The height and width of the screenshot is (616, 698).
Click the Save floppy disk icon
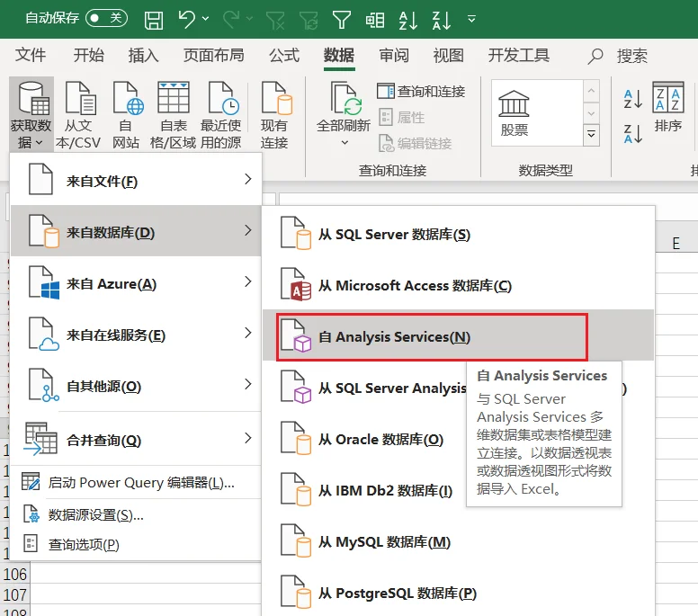tap(154, 20)
